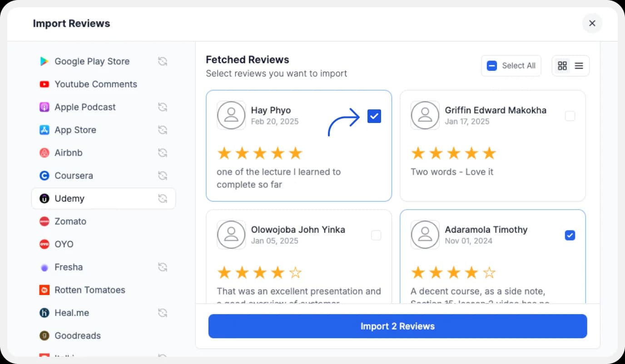This screenshot has height=364, width=625.
Task: Switch to grid view layout
Action: (x=562, y=65)
